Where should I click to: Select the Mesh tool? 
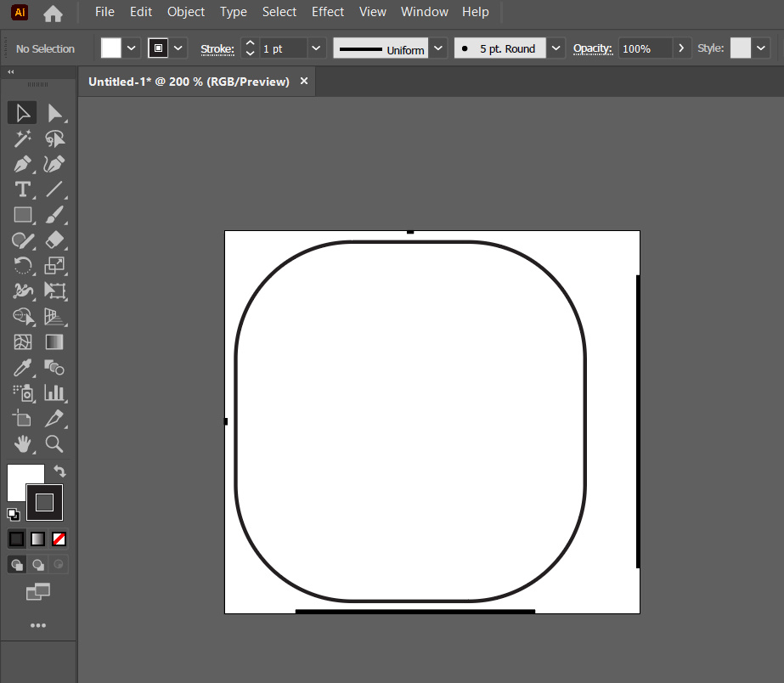22,342
